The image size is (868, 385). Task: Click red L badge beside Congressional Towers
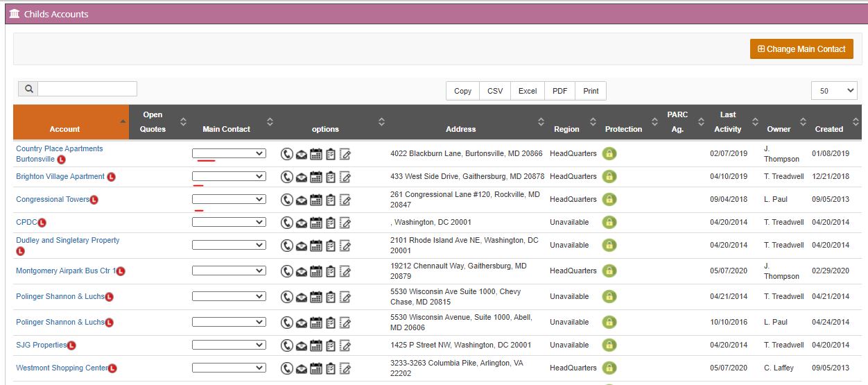94,200
